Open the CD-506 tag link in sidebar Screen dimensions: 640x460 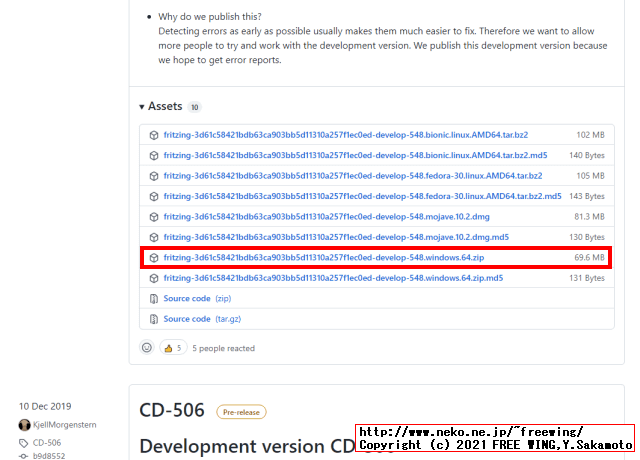(x=47, y=443)
